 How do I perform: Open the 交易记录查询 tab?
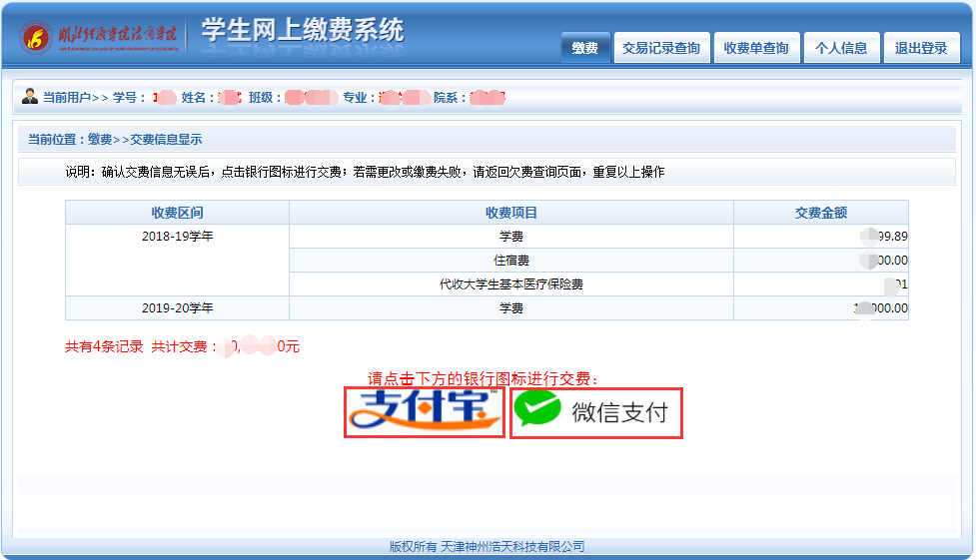[661, 48]
